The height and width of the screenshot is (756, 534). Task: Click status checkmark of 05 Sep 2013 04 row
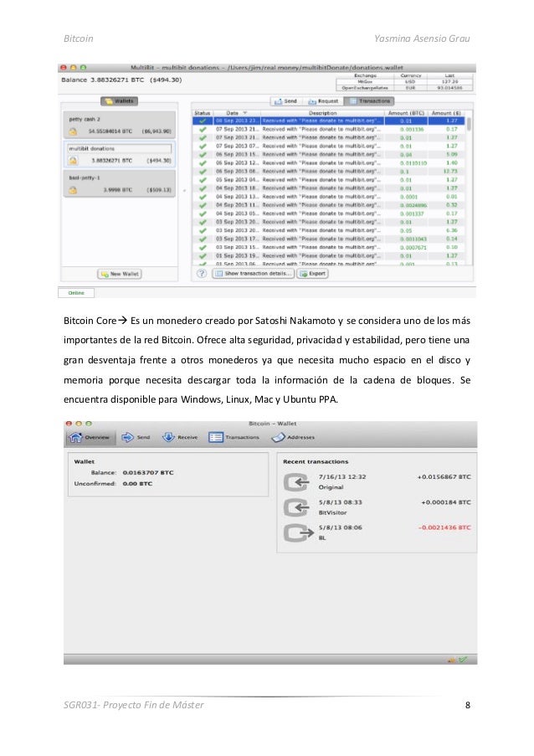point(203,180)
